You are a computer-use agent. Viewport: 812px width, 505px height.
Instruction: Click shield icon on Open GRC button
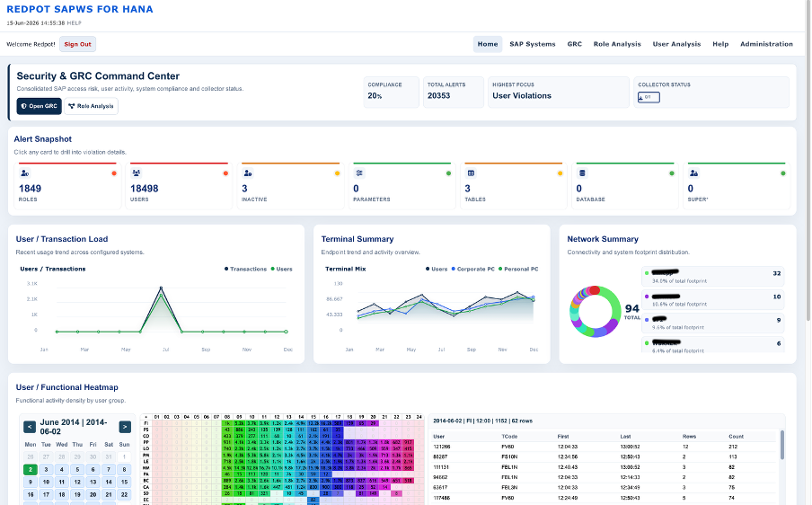coord(24,106)
